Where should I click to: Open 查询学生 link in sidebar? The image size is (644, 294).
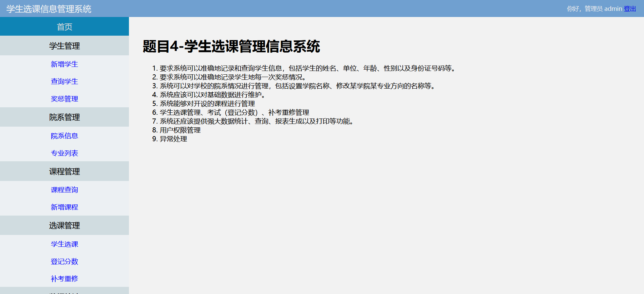(64, 81)
